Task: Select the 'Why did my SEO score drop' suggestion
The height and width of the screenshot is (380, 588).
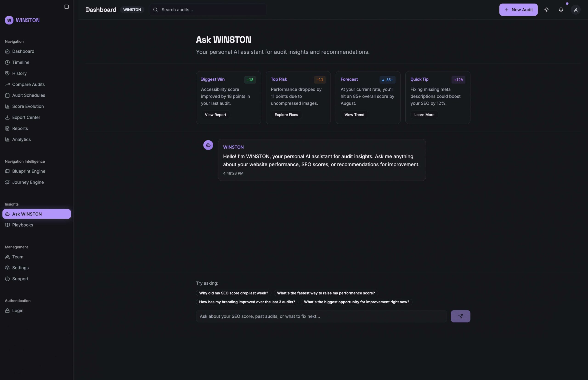Action: pyautogui.click(x=233, y=293)
